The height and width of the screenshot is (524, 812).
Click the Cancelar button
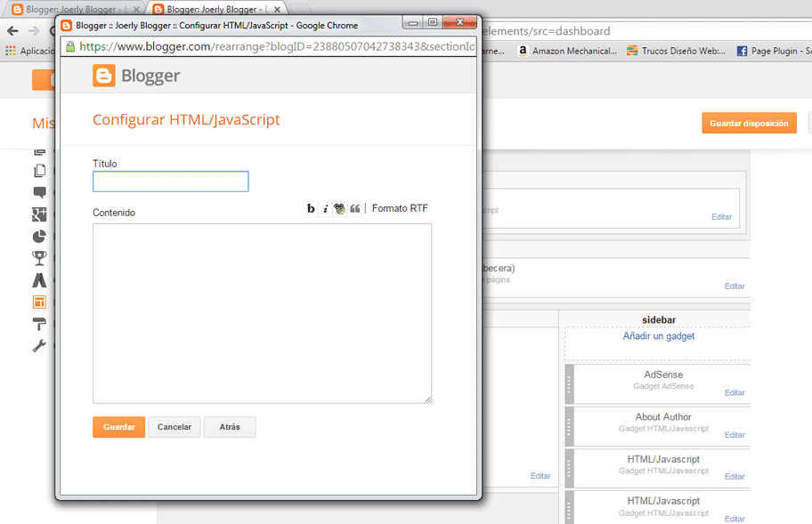174,427
